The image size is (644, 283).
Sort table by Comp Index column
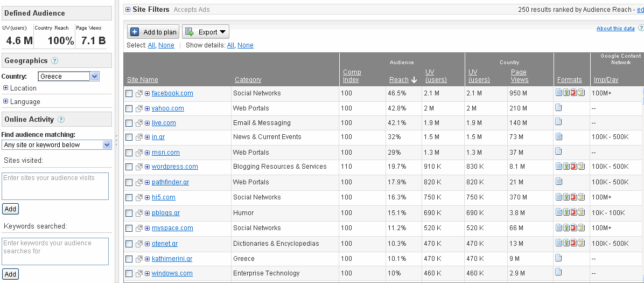click(x=352, y=75)
